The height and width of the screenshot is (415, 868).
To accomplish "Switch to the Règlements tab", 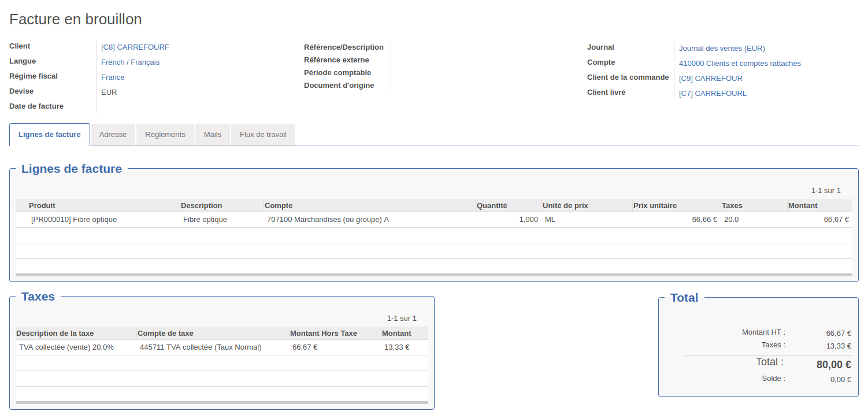I will pyautogui.click(x=165, y=135).
